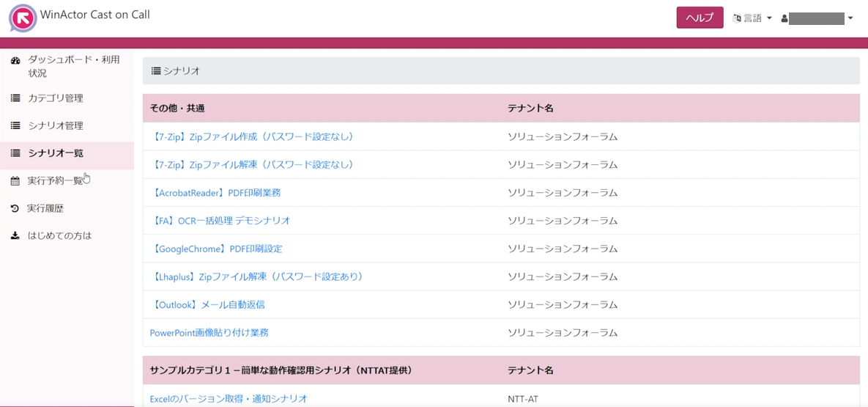Click the user profile icon
The width and height of the screenshot is (868, 407).
click(x=784, y=18)
